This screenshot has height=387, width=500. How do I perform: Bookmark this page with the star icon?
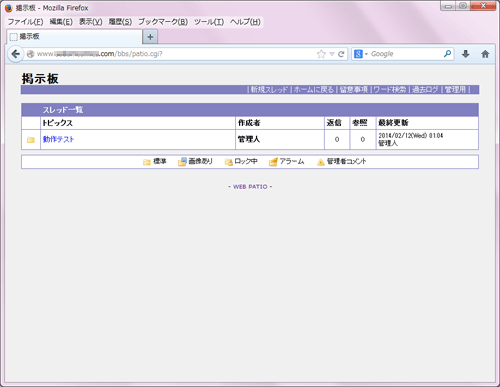[x=321, y=54]
